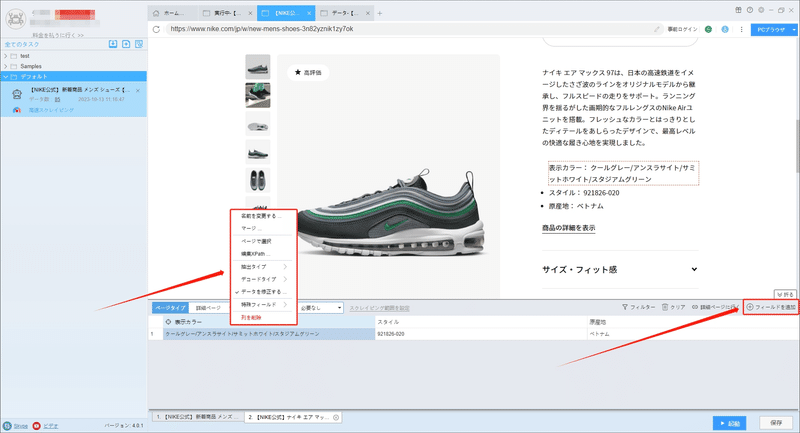Viewport: 800px width, 433px height.
Task: Open the help question mark icon
Action: click(x=749, y=10)
